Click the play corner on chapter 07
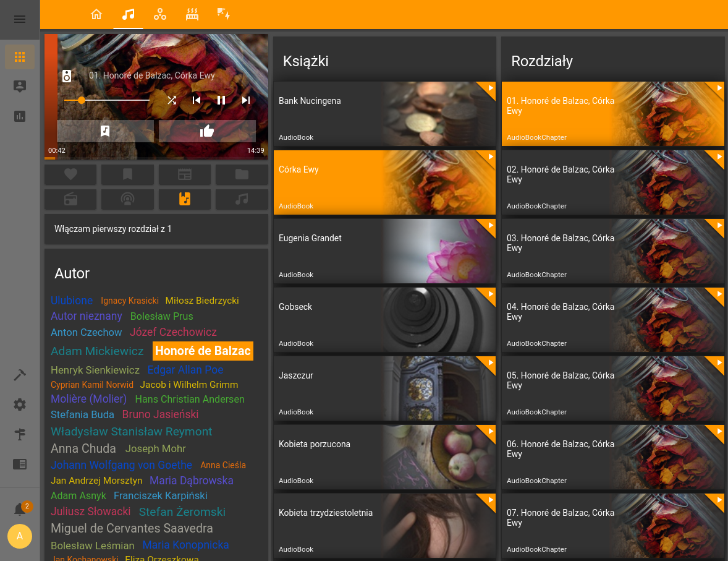 (718, 500)
